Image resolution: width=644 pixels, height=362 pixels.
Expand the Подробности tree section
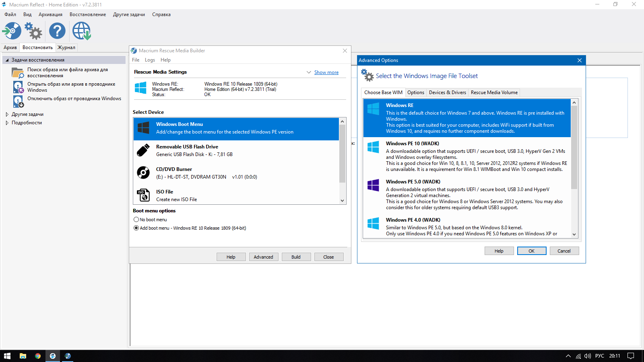(x=7, y=123)
